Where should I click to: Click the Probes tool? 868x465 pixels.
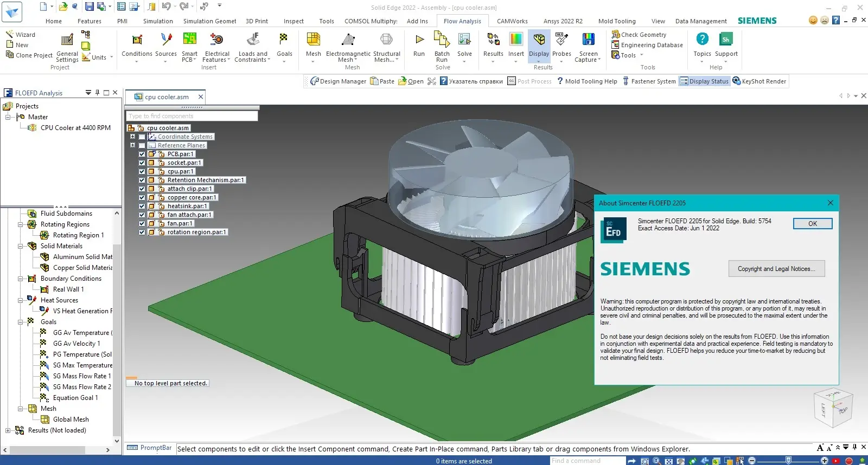[x=561, y=46]
